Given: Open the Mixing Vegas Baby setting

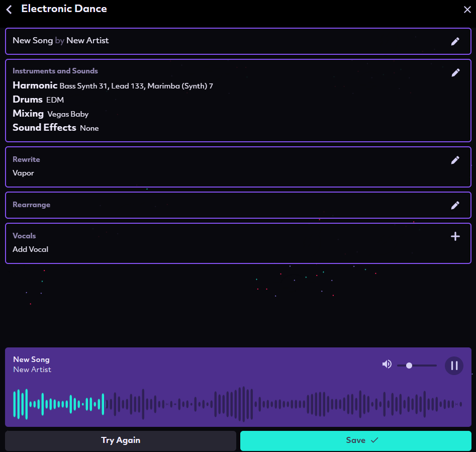Looking at the screenshot, I should pos(50,114).
